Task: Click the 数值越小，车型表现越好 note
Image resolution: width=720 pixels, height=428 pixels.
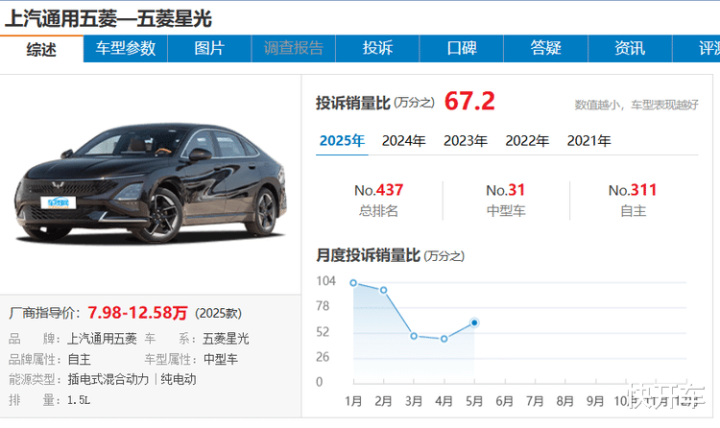Action: click(x=636, y=105)
